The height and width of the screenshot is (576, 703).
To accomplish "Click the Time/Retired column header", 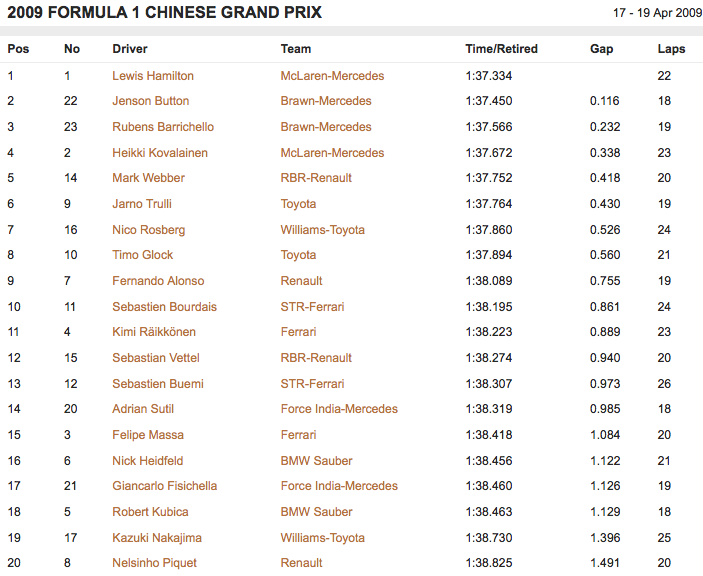I will point(501,49).
